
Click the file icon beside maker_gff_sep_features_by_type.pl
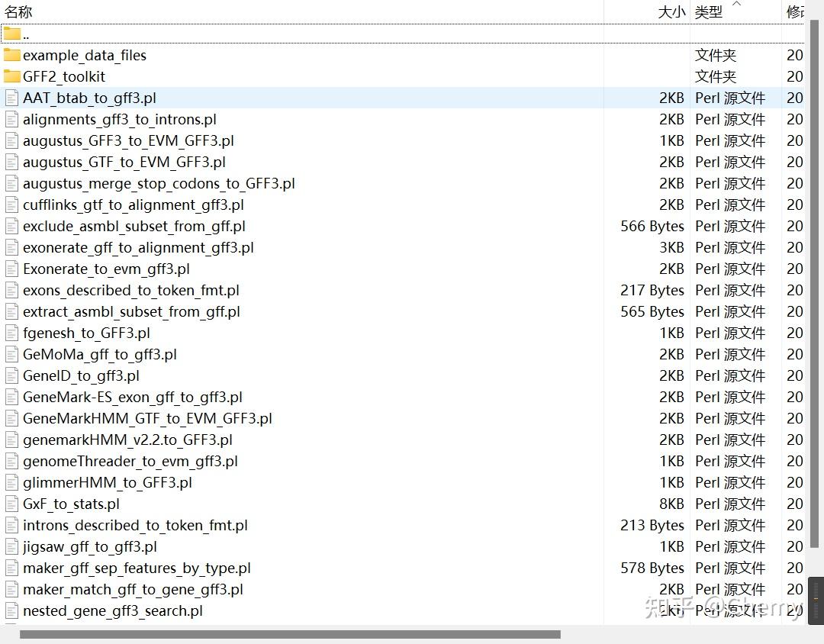click(11, 568)
